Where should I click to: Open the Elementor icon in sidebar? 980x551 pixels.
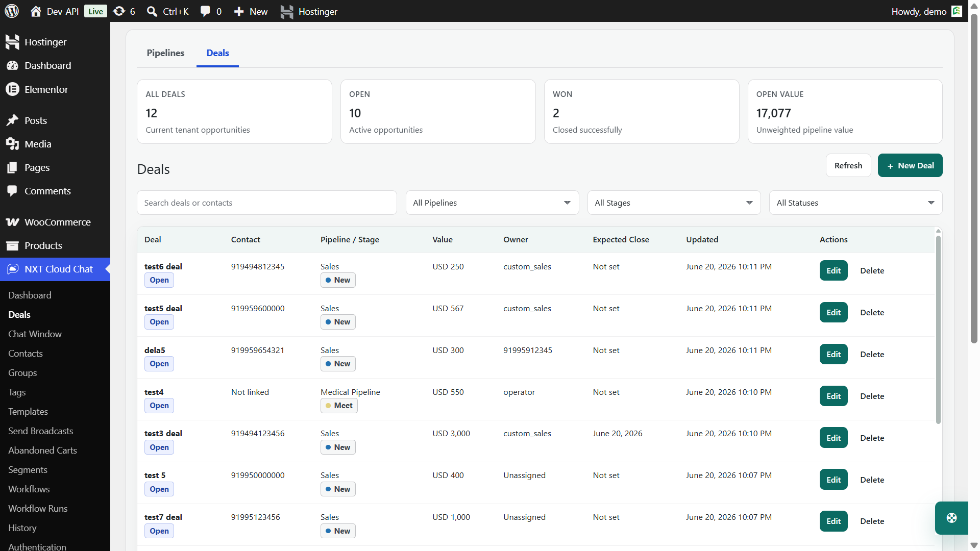(12, 89)
